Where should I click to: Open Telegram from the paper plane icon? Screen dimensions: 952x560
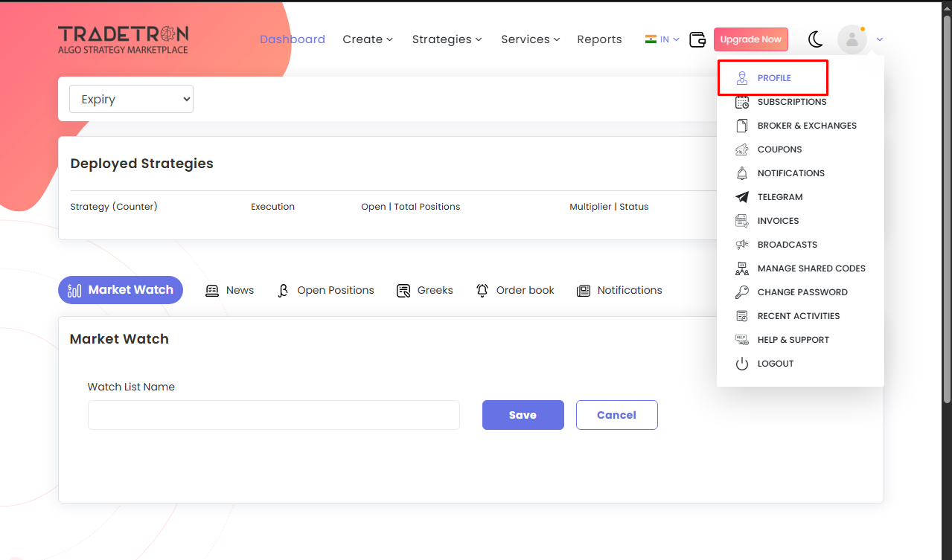tap(741, 197)
